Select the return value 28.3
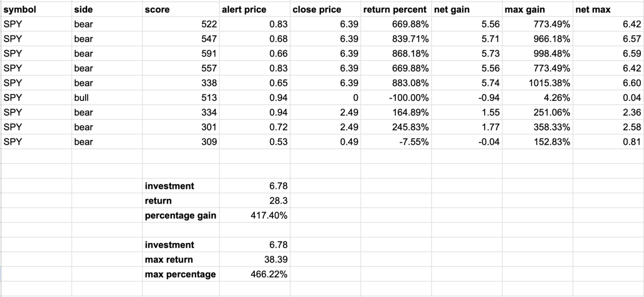 pyautogui.click(x=254, y=200)
